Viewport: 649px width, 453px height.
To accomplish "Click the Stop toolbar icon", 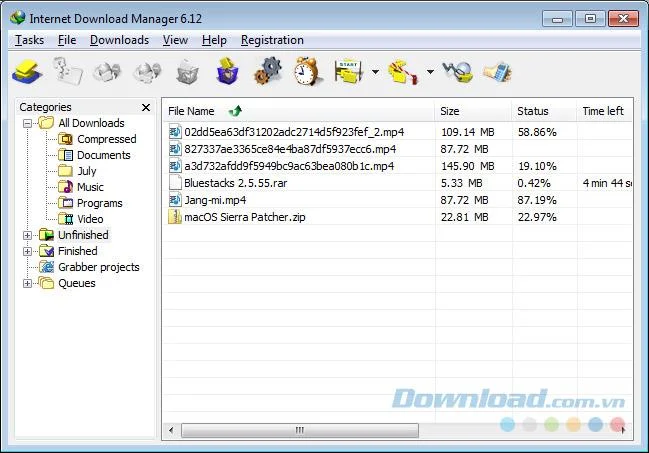I will [107, 72].
